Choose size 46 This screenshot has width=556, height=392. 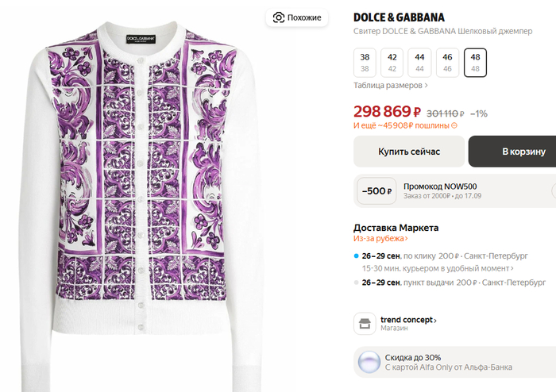tap(447, 63)
